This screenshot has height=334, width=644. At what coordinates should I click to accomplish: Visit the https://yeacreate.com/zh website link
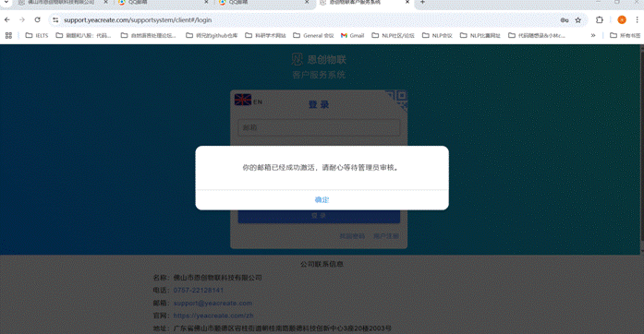click(213, 316)
